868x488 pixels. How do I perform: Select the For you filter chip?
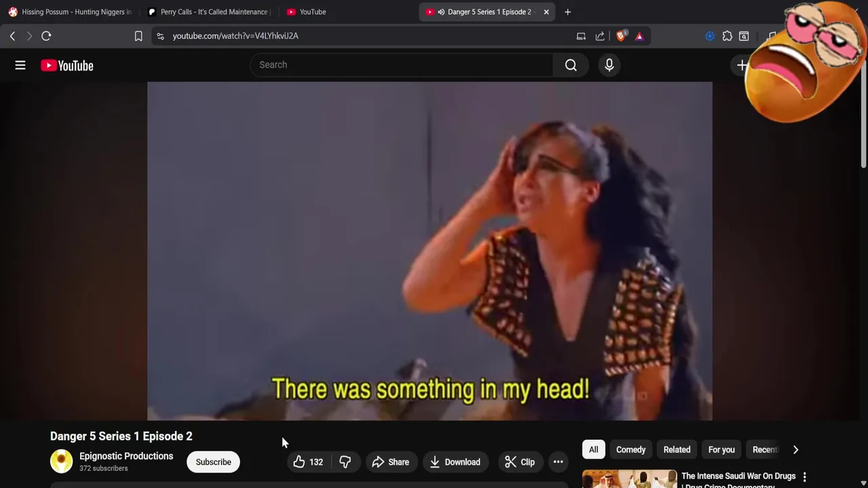[722, 449]
